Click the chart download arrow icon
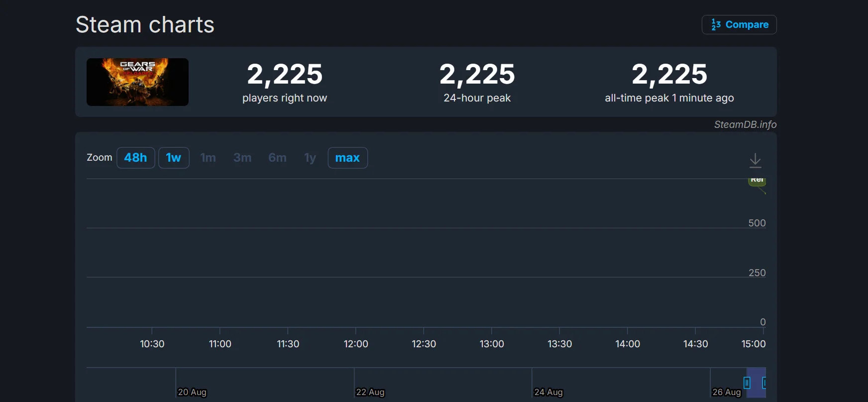Image resolution: width=868 pixels, height=402 pixels. (755, 160)
